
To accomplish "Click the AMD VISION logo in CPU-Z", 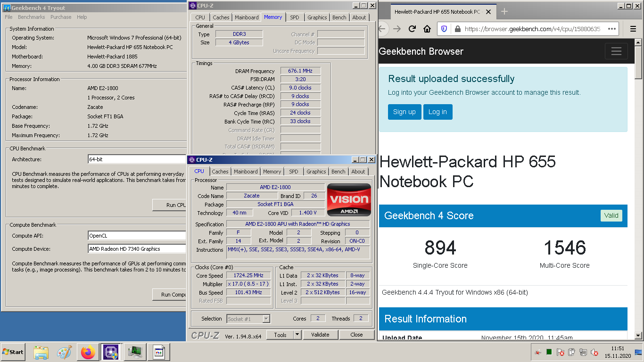I will pos(349,200).
